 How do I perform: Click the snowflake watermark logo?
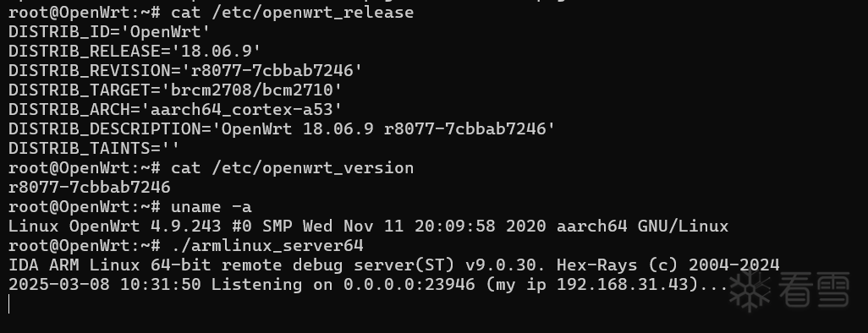coord(750,292)
